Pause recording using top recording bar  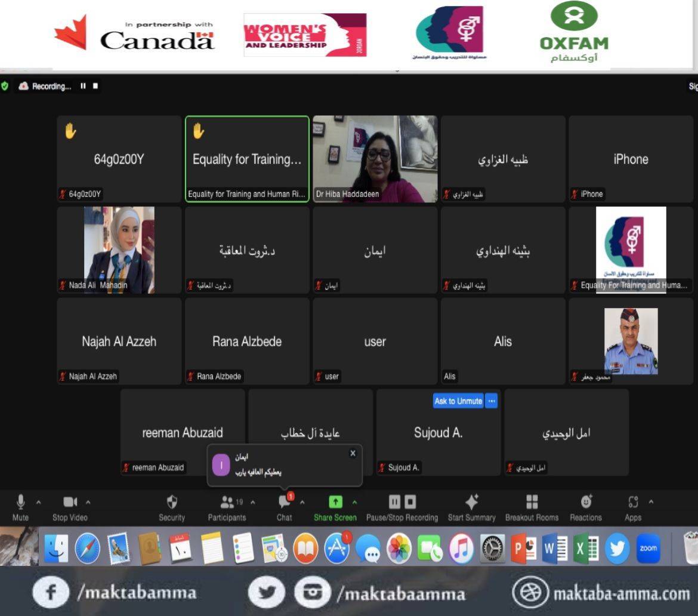(83, 86)
